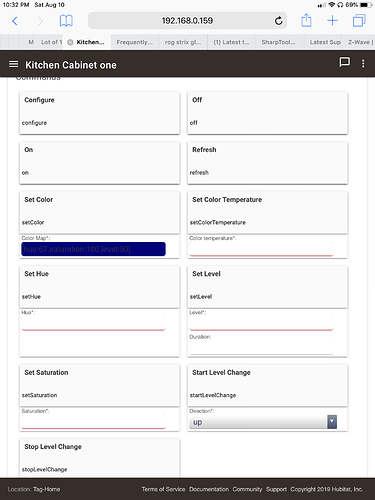The width and height of the screenshot is (375, 500).
Task: Click the Off command button
Action: click(268, 113)
